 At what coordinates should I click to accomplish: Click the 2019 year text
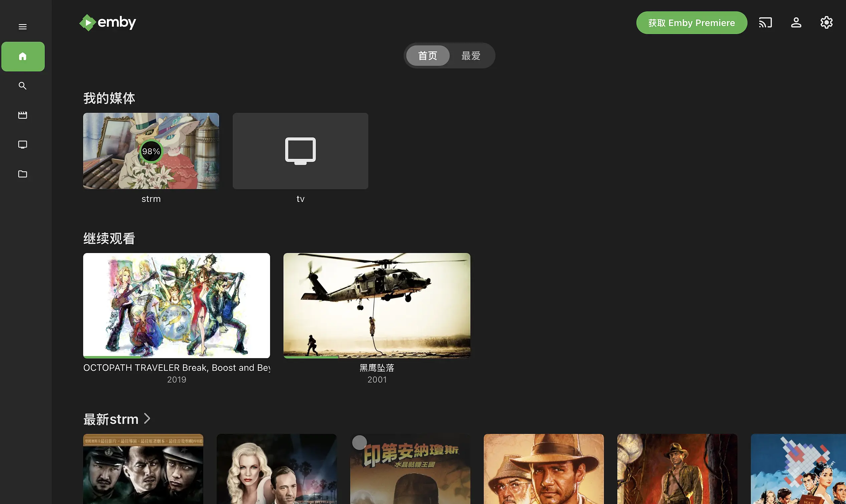[177, 380]
